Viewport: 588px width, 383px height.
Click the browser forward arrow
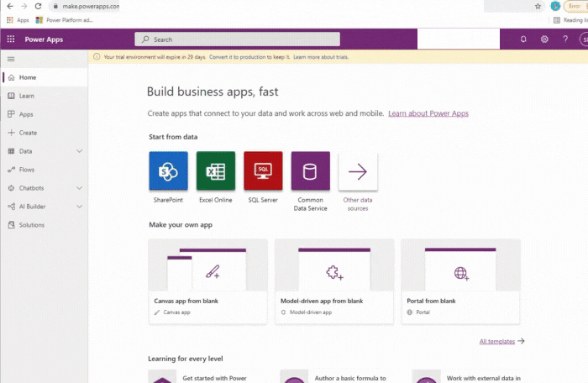pos(24,7)
